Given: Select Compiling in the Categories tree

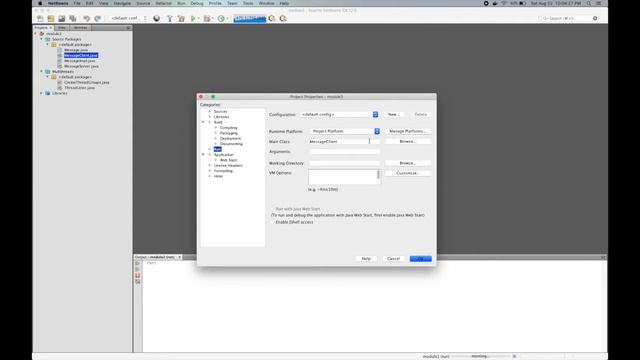Looking at the screenshot, I should tap(229, 128).
